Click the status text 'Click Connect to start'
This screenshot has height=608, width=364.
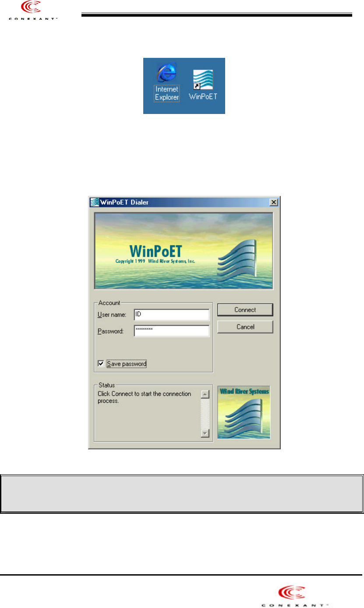[128, 394]
